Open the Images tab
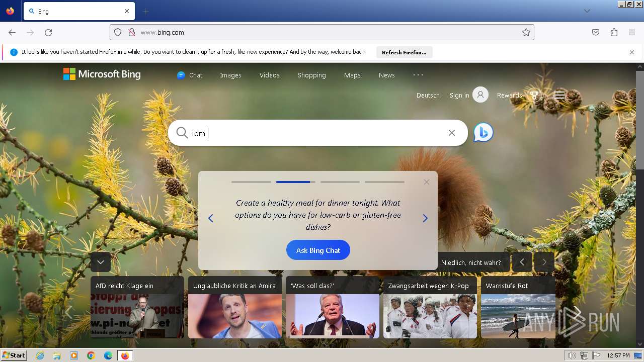The height and width of the screenshot is (362, 644). tap(230, 75)
